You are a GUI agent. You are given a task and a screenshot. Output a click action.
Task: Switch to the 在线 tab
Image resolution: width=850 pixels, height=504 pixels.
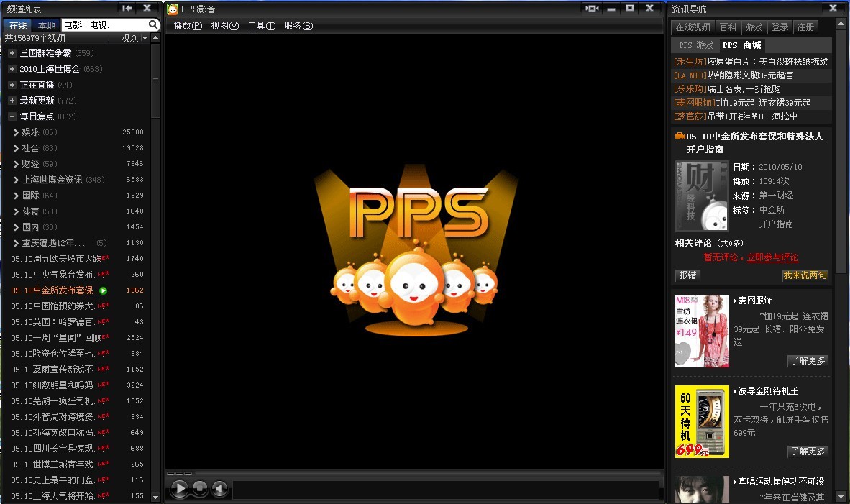(18, 25)
